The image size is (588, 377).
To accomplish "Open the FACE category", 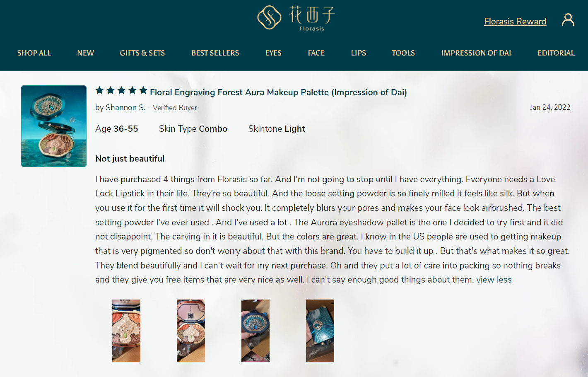I will click(316, 53).
